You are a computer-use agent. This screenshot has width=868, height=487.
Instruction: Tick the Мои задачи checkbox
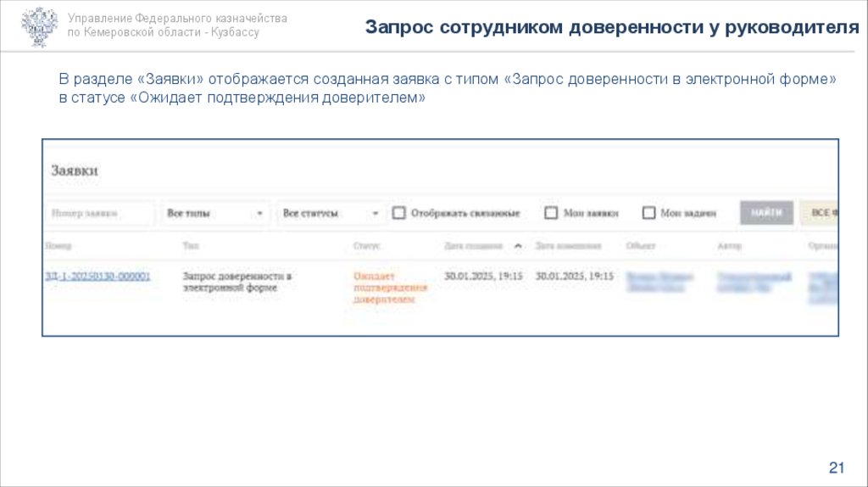pyautogui.click(x=648, y=213)
